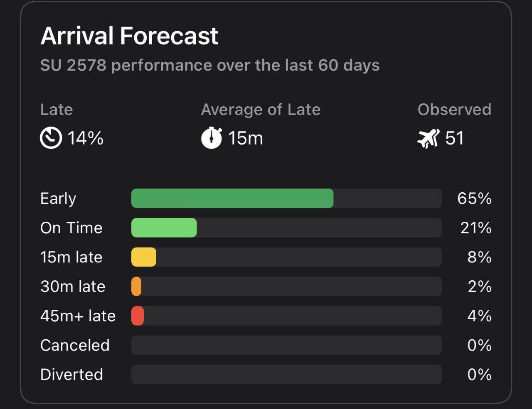This screenshot has width=532, height=409.
Task: Click the SU 2578 performance subtitle
Action: [x=210, y=66]
